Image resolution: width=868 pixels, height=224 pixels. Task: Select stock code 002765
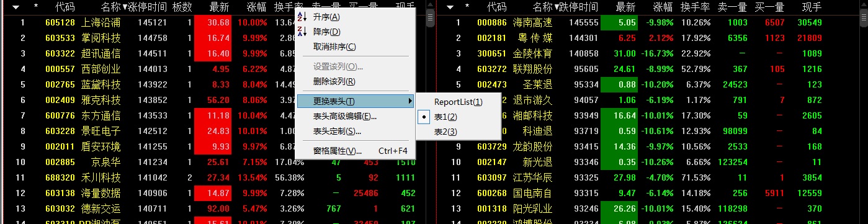(60, 84)
